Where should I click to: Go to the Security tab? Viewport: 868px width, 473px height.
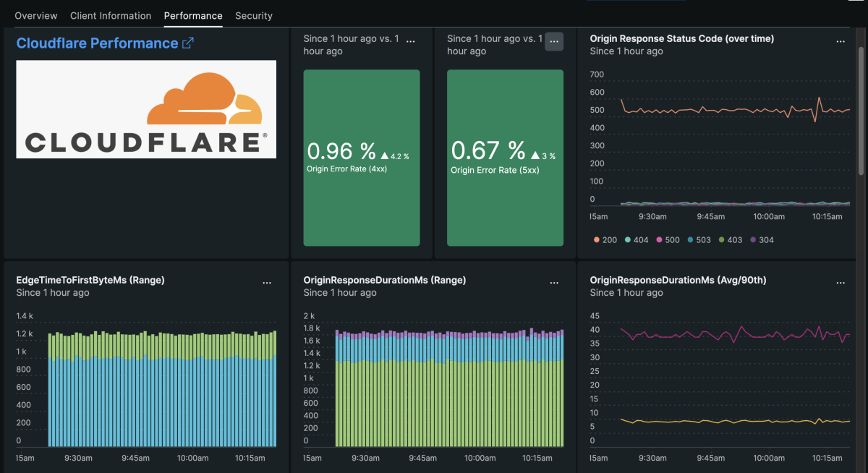(x=254, y=16)
